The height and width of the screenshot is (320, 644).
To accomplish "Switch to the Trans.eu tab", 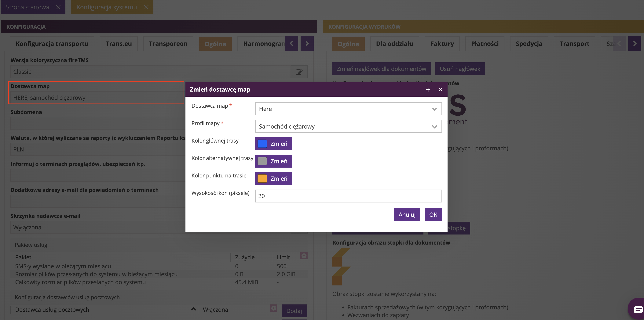I will (x=119, y=44).
